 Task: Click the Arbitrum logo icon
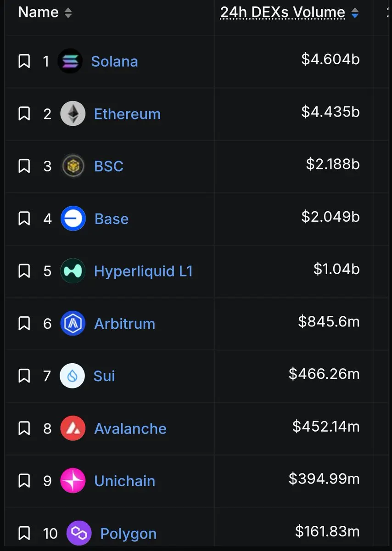(73, 323)
